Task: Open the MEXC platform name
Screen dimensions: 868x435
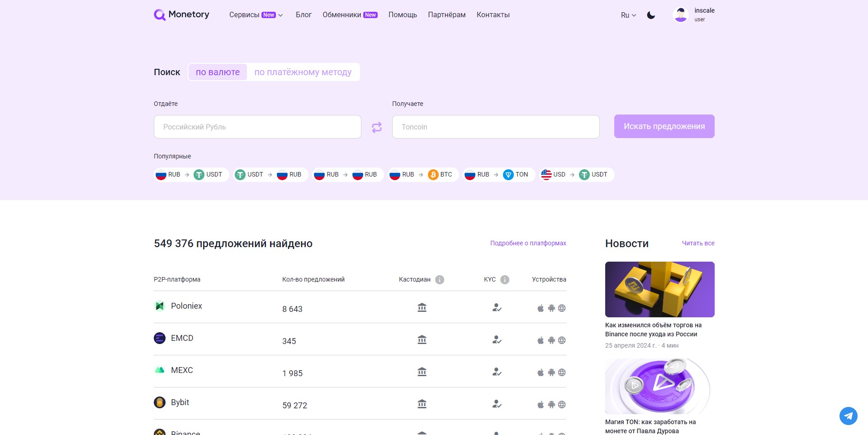Action: (x=182, y=370)
